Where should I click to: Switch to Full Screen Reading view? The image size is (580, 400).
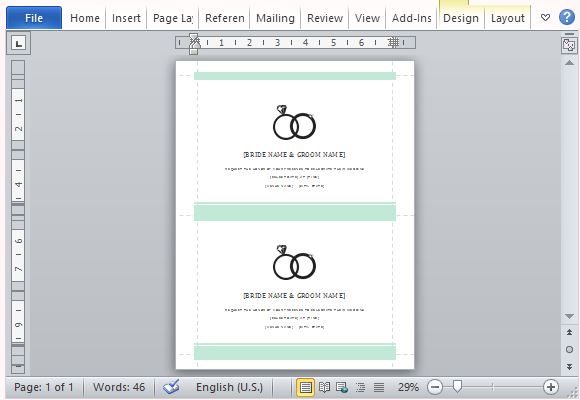[324, 387]
